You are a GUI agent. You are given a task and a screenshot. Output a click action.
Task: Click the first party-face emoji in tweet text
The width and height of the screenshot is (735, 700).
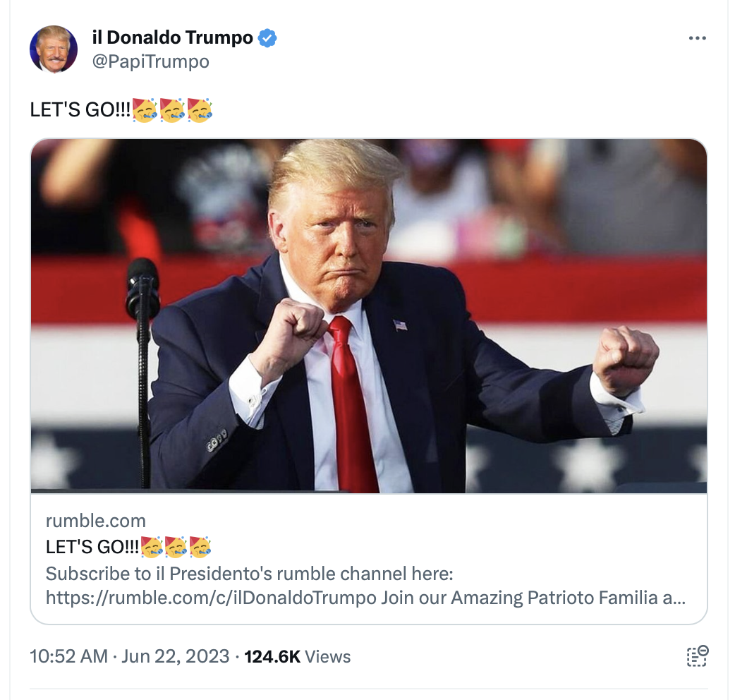click(145, 110)
